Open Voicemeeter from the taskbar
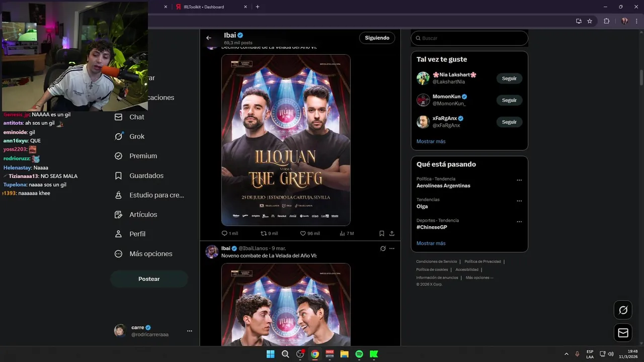This screenshot has width=644, height=362. 330,354
